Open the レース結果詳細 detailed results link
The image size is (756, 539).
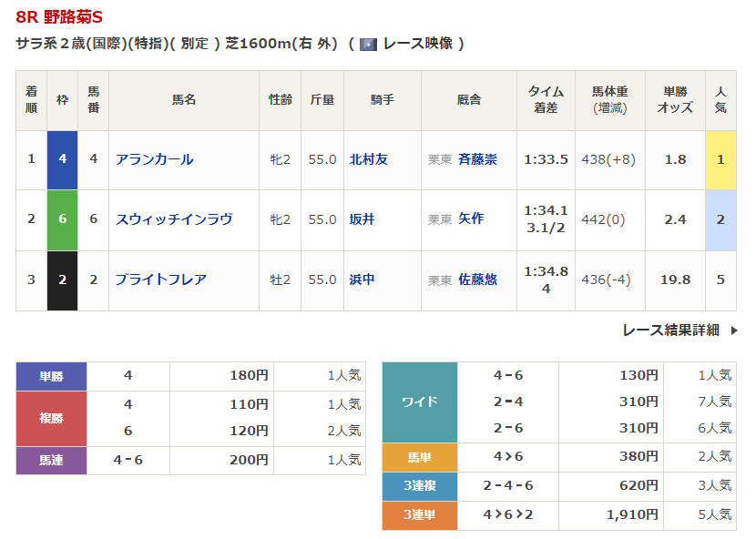coord(670,331)
